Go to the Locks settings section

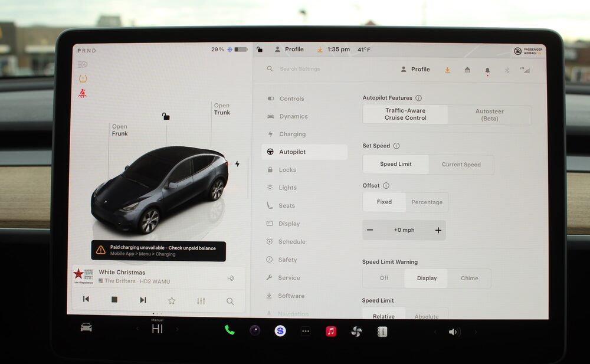click(x=287, y=170)
